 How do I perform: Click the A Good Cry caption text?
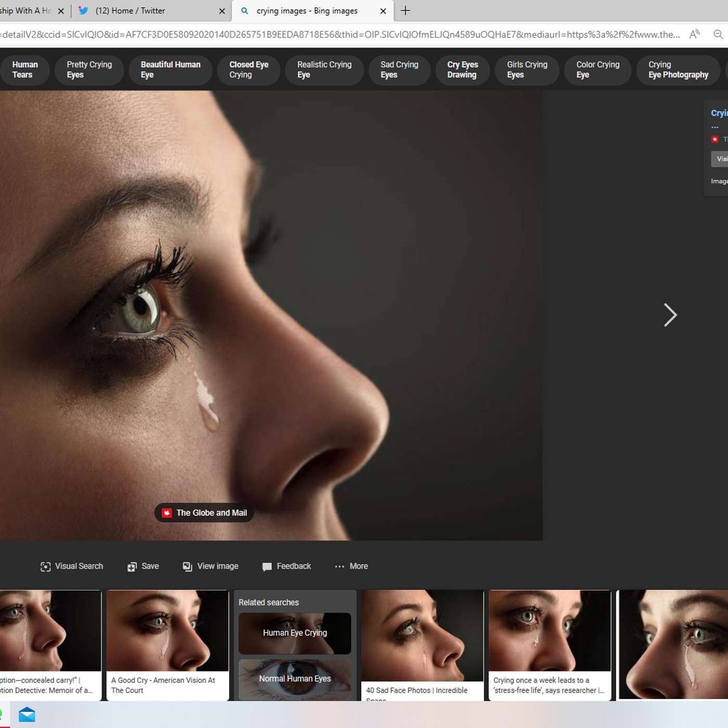click(163, 685)
